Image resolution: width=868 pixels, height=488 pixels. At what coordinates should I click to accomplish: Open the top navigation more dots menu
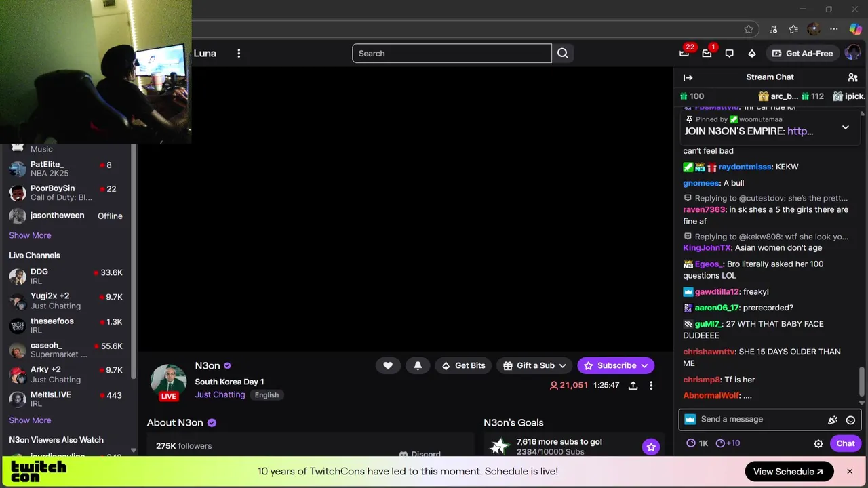click(239, 54)
